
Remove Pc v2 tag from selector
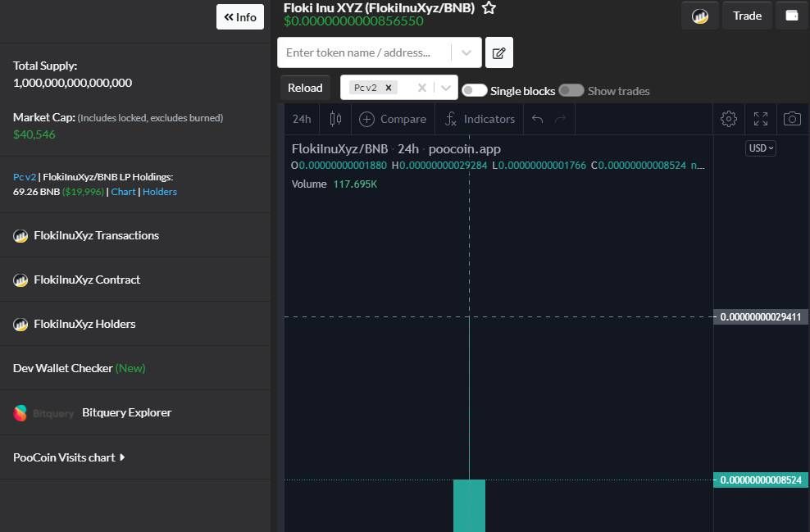click(x=389, y=88)
